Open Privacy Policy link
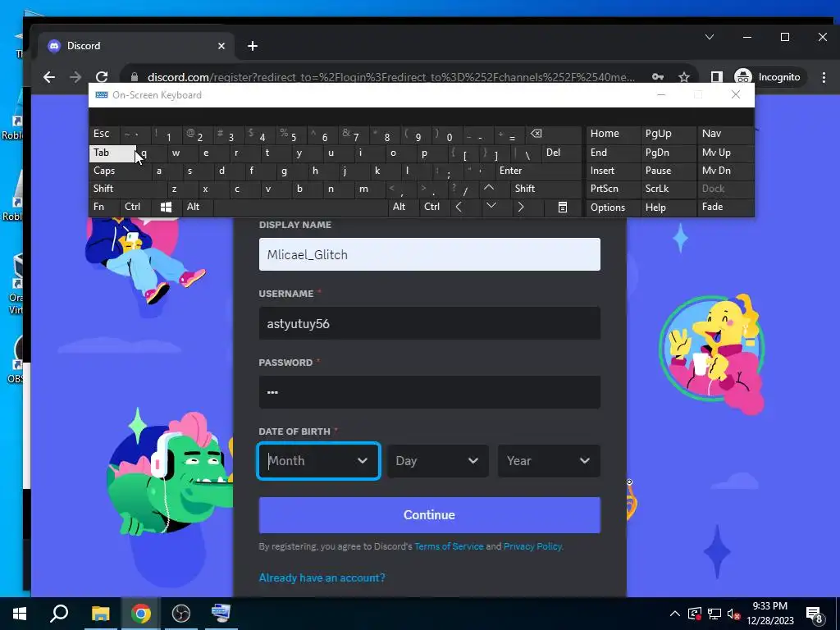This screenshot has width=840, height=630. point(532,546)
